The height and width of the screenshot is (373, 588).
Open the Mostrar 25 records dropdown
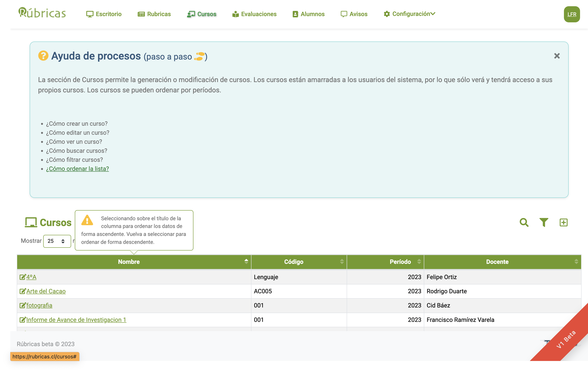[x=57, y=241]
